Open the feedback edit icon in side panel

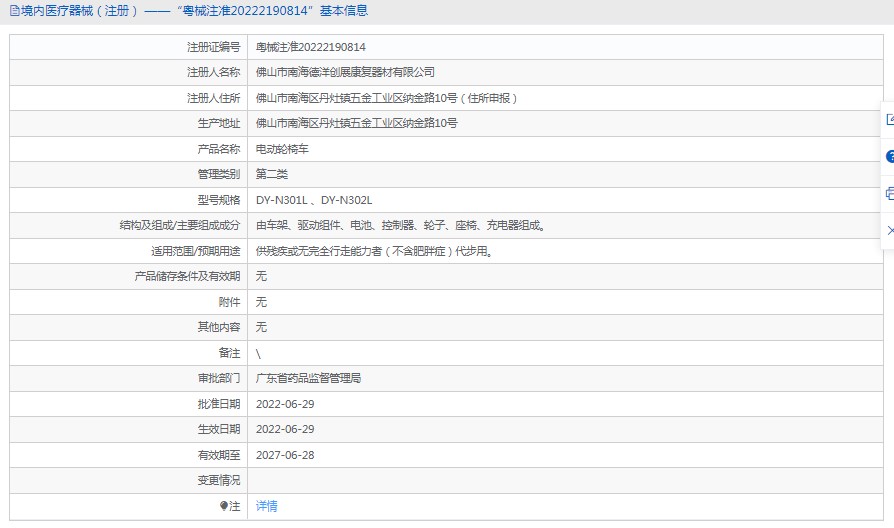pyautogui.click(x=890, y=119)
